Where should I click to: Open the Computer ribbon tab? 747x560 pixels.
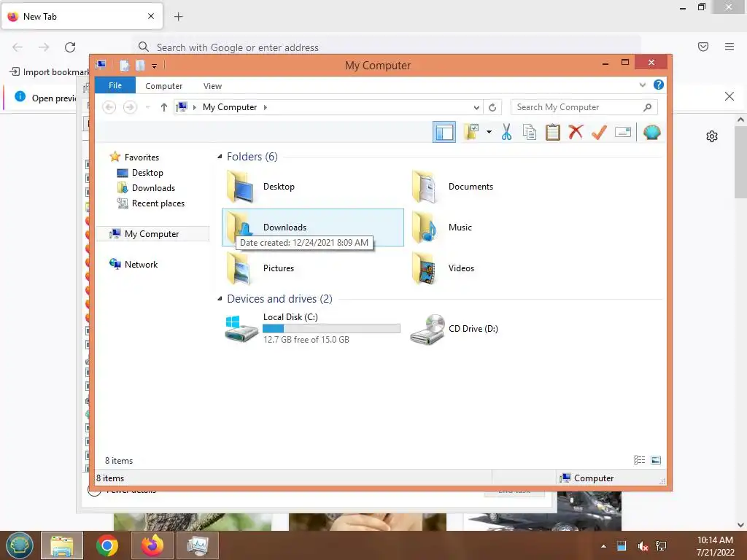[163, 86]
